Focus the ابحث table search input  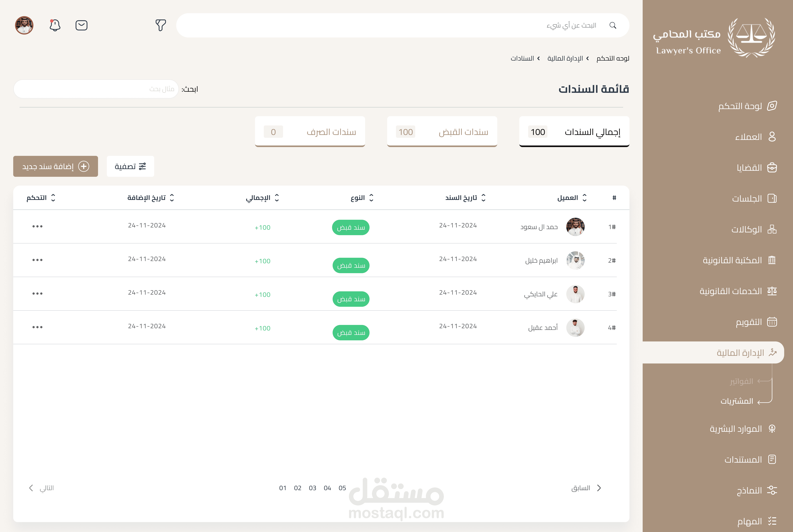coord(96,89)
